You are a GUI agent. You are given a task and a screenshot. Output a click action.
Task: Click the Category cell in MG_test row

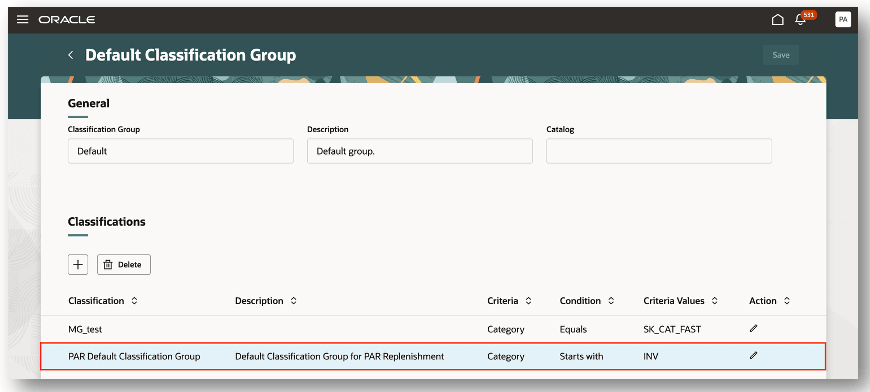505,329
